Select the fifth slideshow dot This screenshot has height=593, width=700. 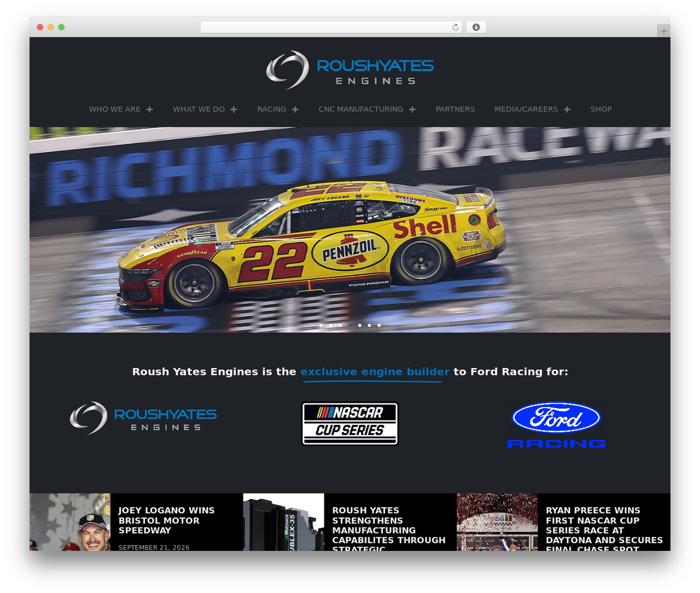pyautogui.click(x=360, y=325)
